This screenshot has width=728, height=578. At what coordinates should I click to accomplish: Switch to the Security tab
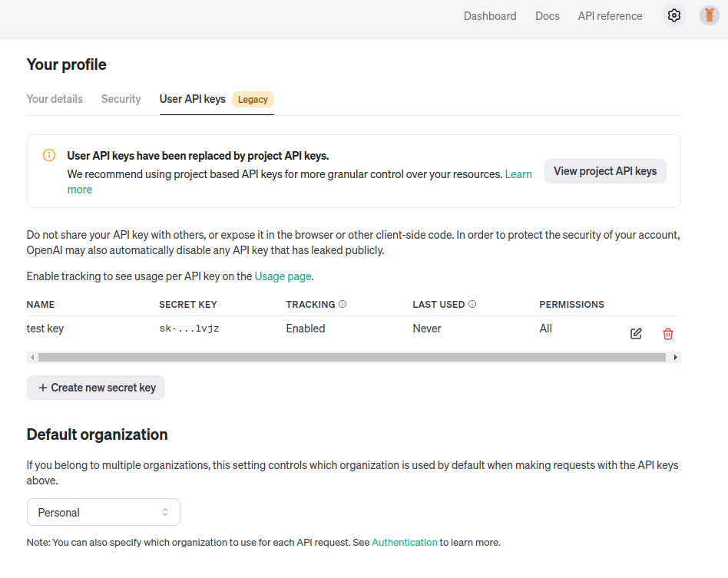pos(121,99)
